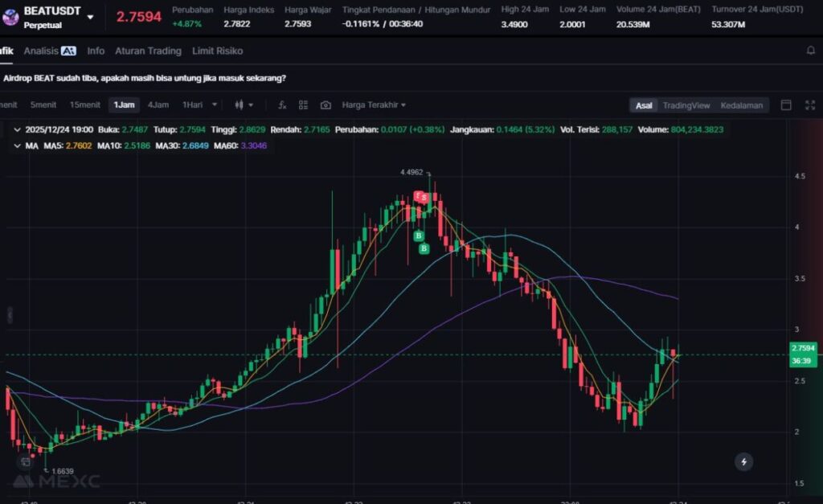
Task: Open the Airdrop BEAT announcement link
Action: click(x=145, y=78)
